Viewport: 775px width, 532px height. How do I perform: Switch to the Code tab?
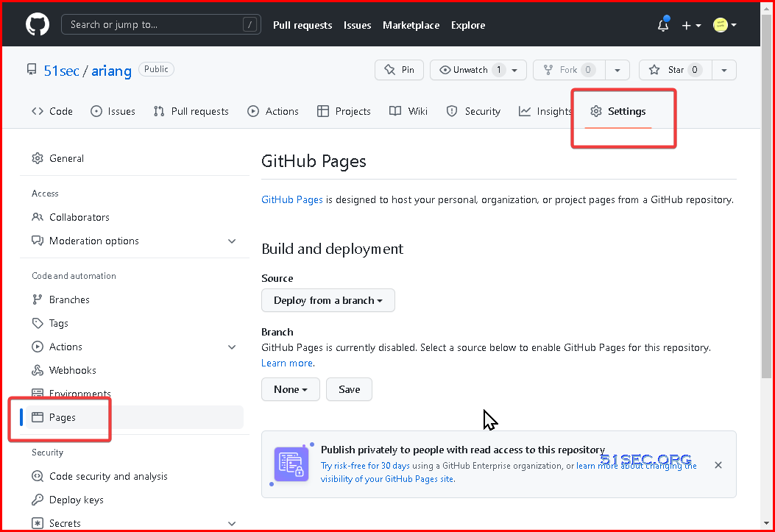tap(52, 111)
